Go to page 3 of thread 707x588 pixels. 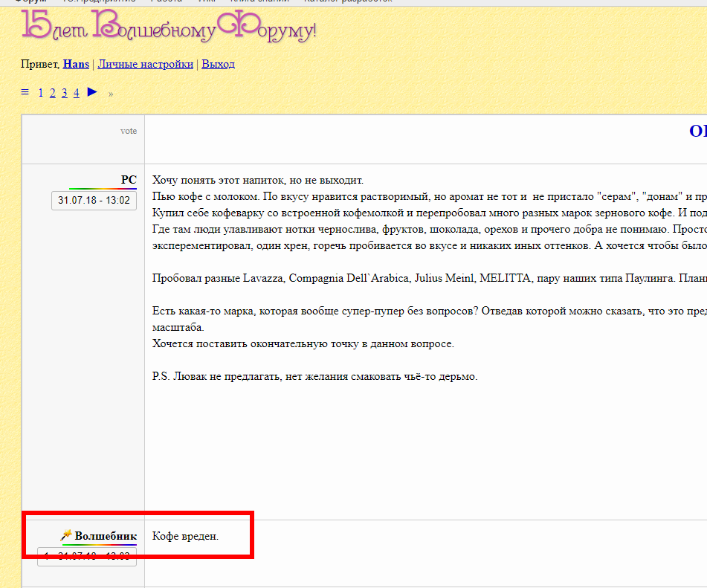point(65,93)
